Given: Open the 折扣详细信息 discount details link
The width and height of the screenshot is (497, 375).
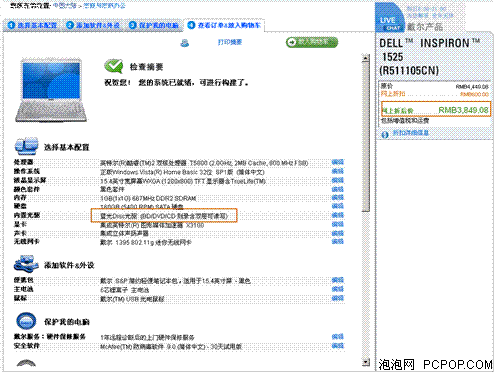Looking at the screenshot, I should point(410,133).
